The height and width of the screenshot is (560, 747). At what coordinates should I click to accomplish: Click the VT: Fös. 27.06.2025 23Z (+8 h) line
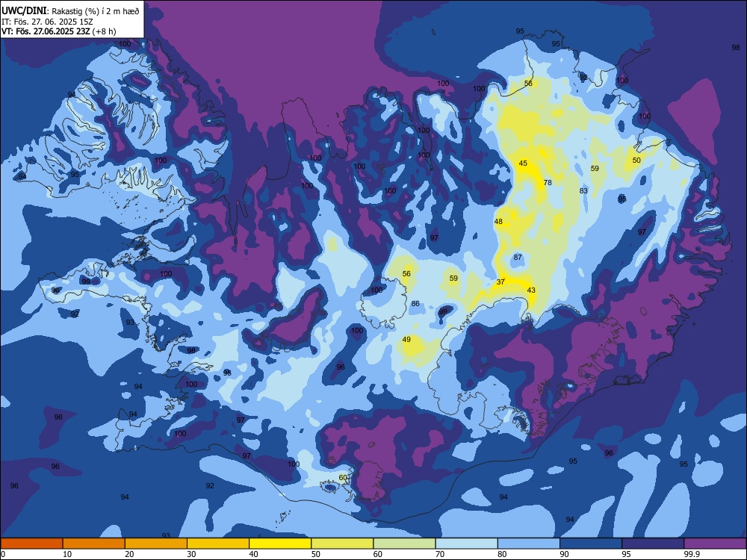click(58, 31)
